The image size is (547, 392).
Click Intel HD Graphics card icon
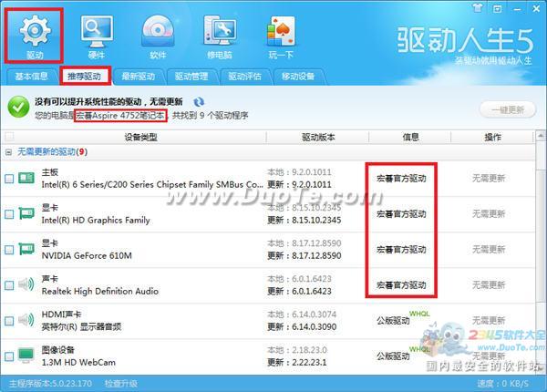pyautogui.click(x=26, y=213)
